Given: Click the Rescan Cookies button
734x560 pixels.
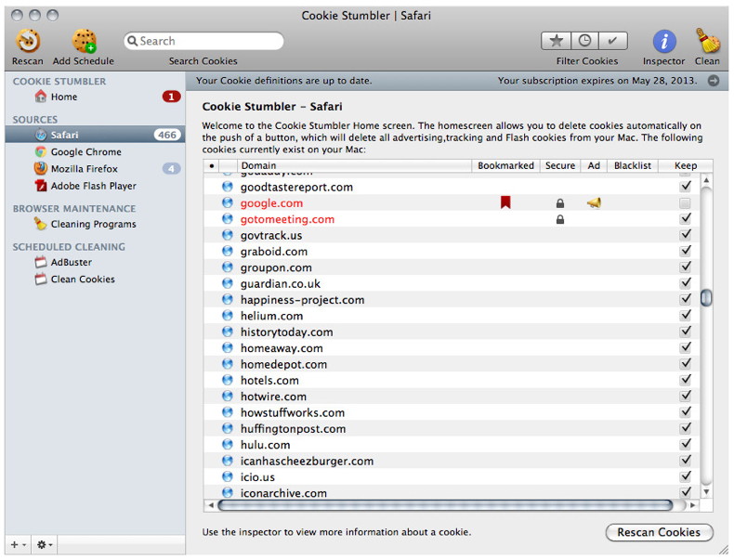Looking at the screenshot, I should click(x=659, y=532).
